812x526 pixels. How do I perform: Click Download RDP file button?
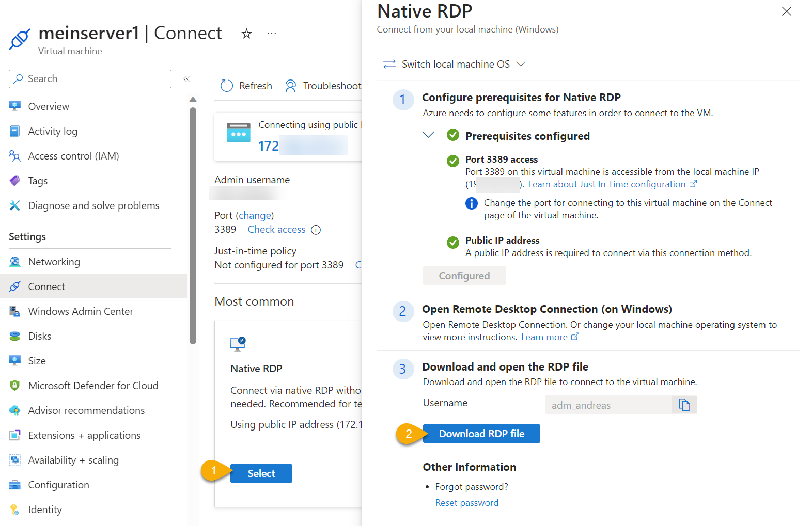coord(481,434)
